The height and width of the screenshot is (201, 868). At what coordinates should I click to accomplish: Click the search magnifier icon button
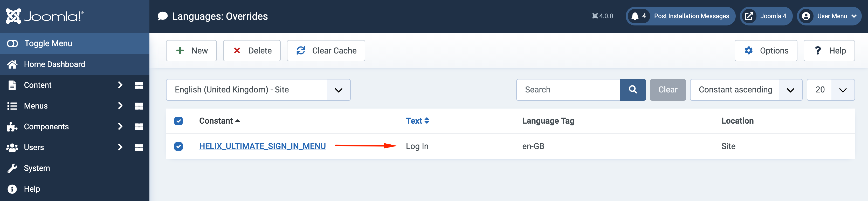pos(632,90)
